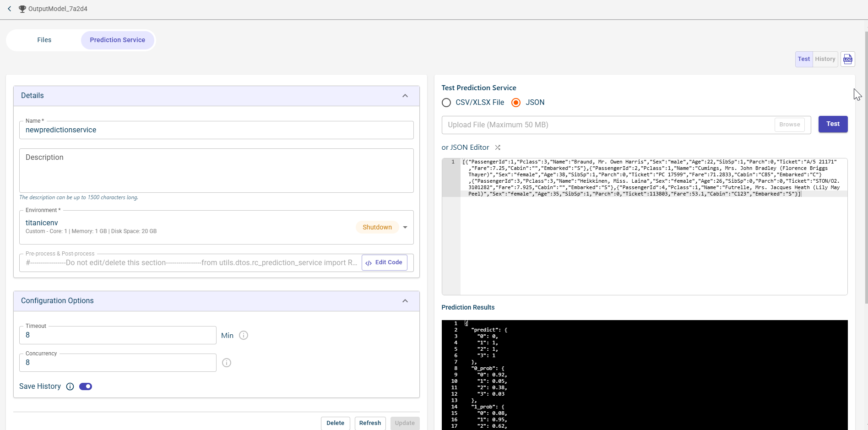Image resolution: width=868 pixels, height=430 pixels.
Task: Select the JSON radio option
Action: 516,103
